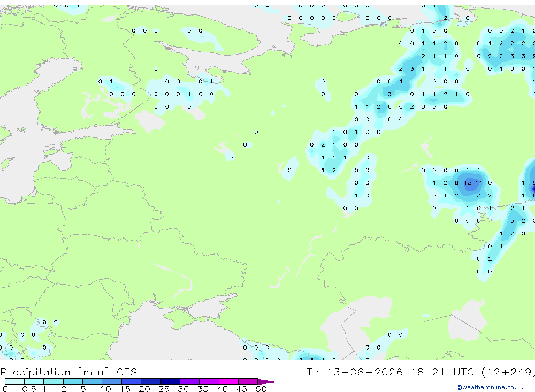Click the legend arrow tip beyond 50

(268, 381)
